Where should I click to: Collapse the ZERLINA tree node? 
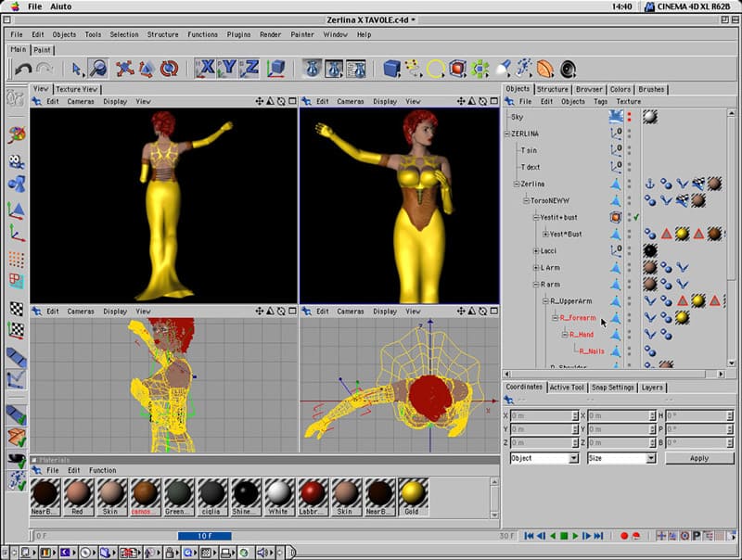507,134
